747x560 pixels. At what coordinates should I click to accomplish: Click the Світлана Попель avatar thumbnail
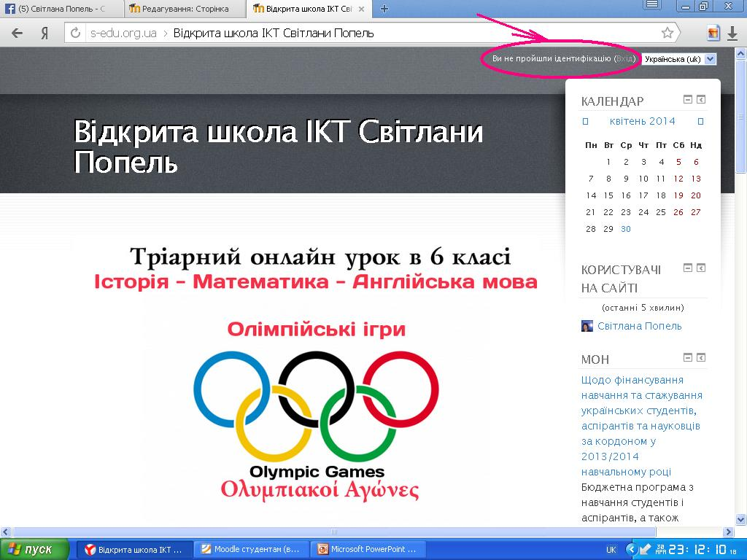pyautogui.click(x=587, y=326)
